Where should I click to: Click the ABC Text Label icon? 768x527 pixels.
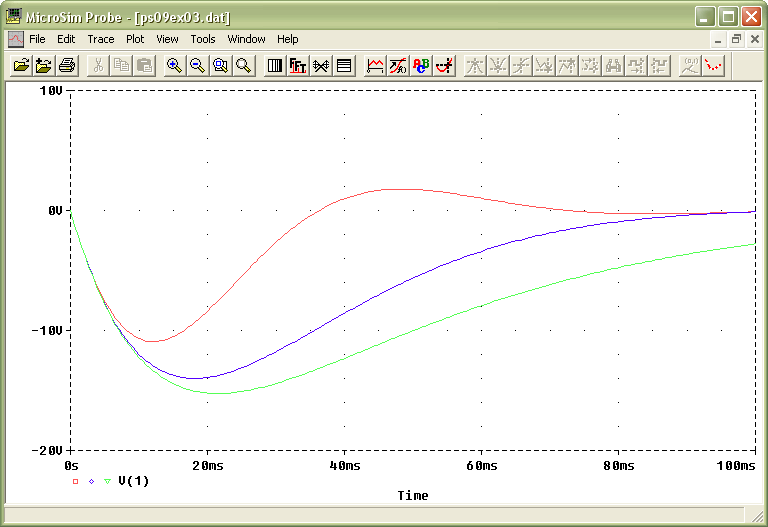(421, 66)
